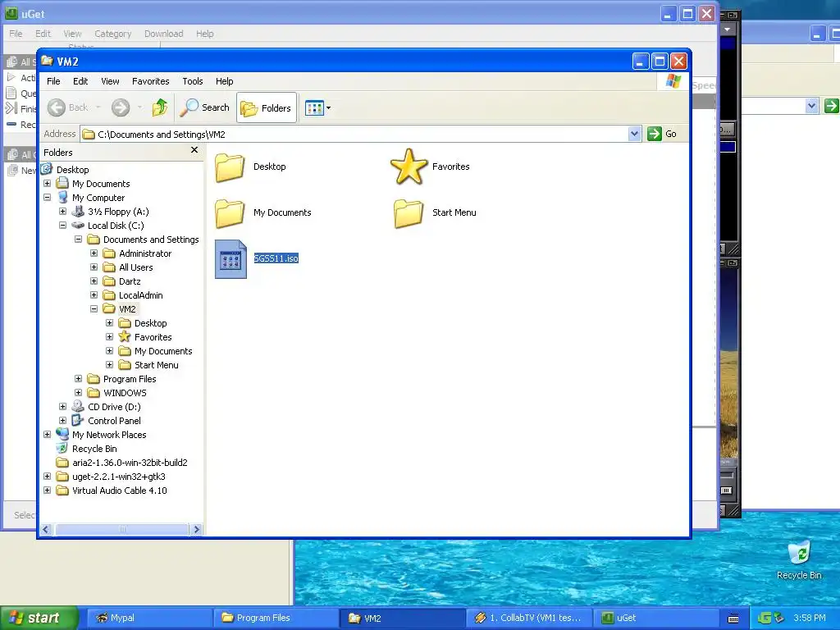840x630 pixels.
Task: Expand My Documents in the folder tree
Action: pyautogui.click(x=47, y=184)
